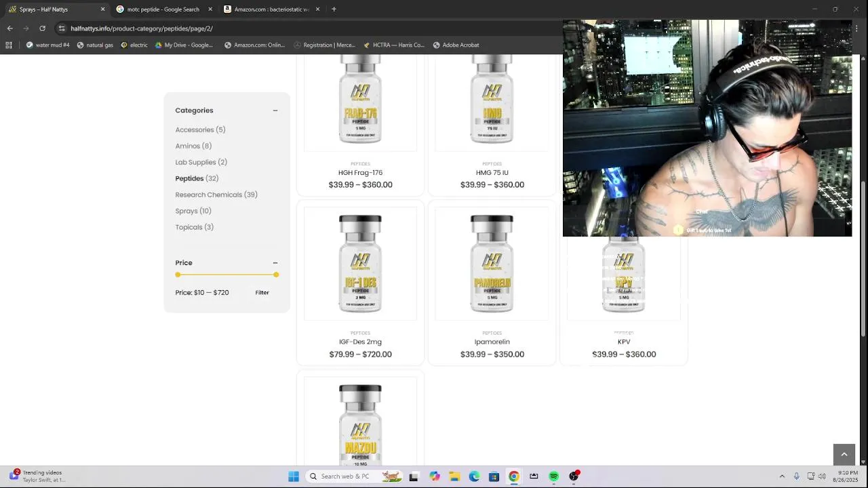
Task: Click the IGF-Des 2mg product title
Action: pos(360,342)
